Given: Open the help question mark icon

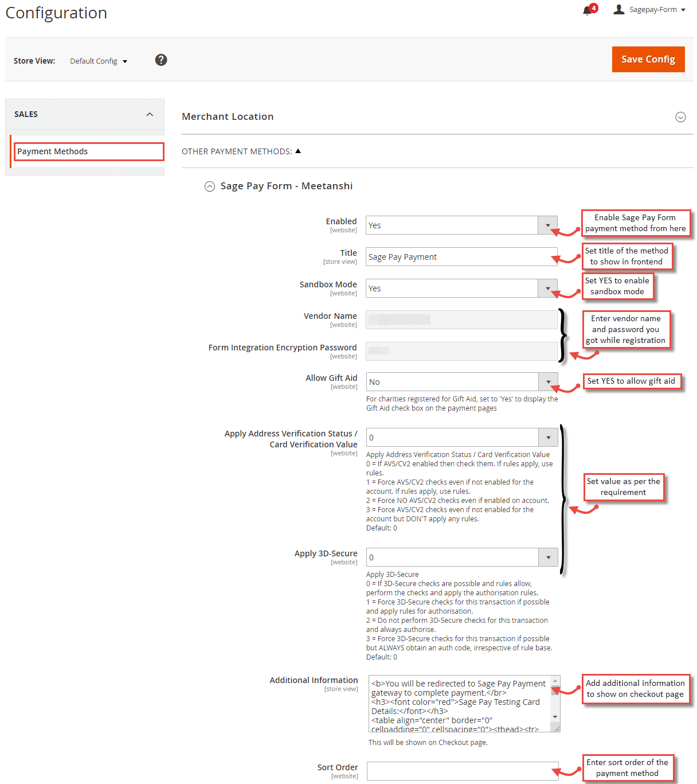Looking at the screenshot, I should tap(161, 60).
